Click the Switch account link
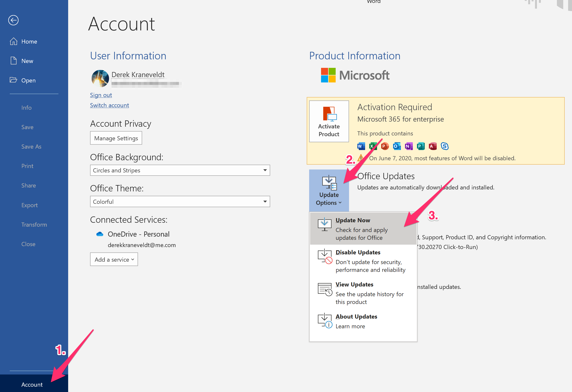 pos(109,105)
